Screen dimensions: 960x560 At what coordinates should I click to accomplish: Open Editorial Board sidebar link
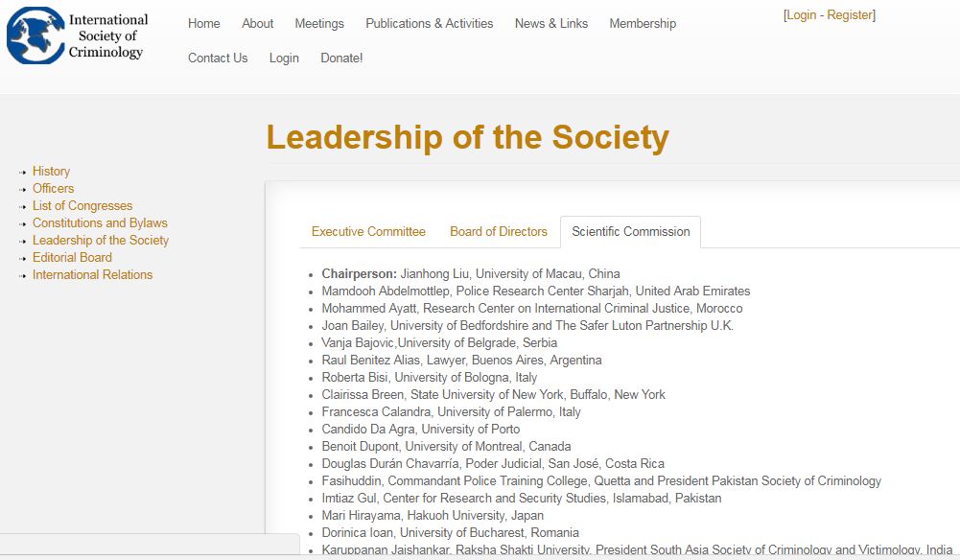click(x=72, y=257)
